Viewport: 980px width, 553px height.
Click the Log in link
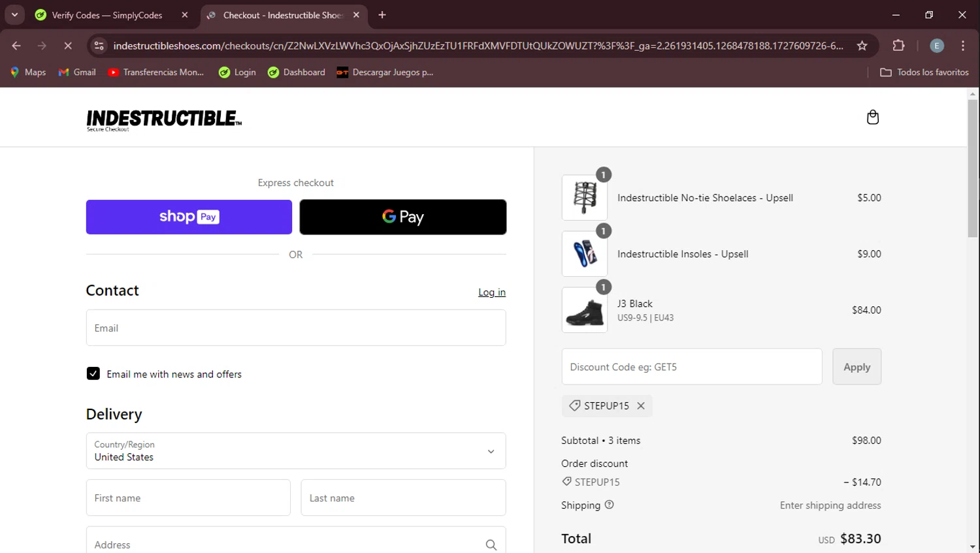click(x=492, y=292)
